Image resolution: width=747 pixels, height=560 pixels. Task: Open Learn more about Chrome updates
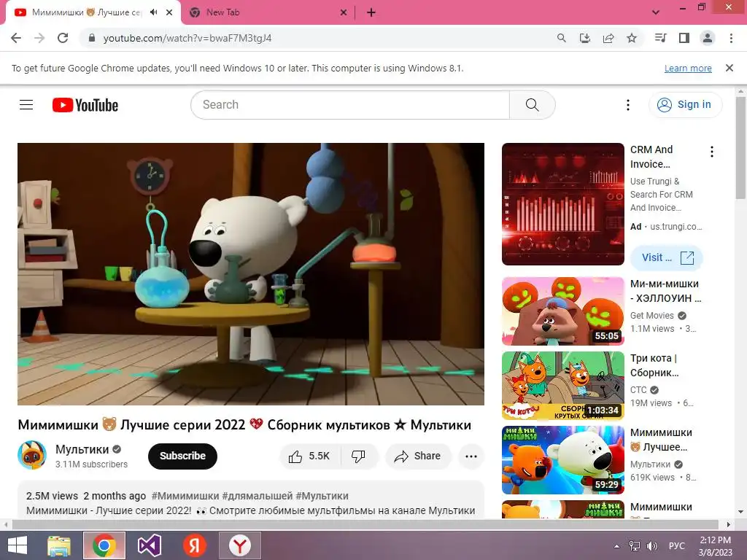[x=688, y=68]
